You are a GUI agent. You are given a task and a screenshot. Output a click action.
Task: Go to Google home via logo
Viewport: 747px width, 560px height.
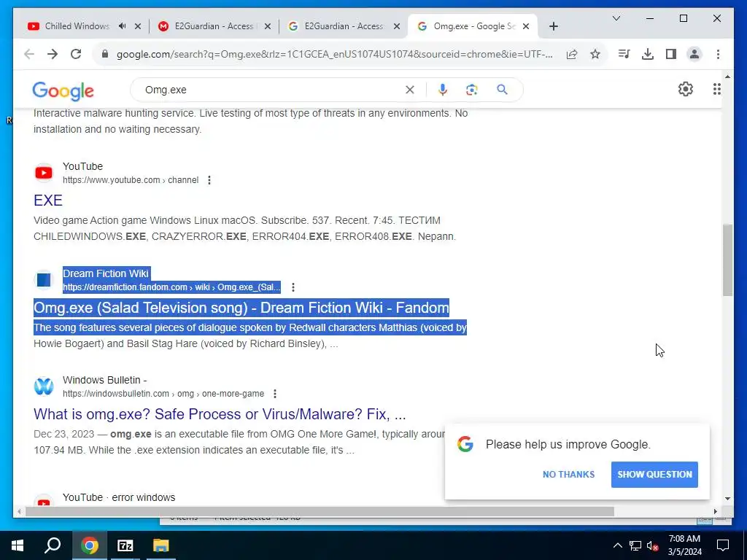click(x=63, y=90)
